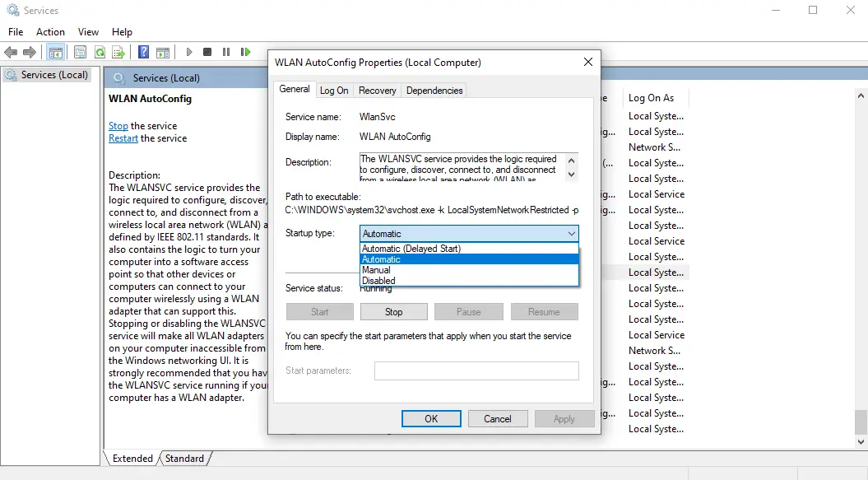Click the disabled Pause button
The width and height of the screenshot is (868, 480).
point(468,312)
